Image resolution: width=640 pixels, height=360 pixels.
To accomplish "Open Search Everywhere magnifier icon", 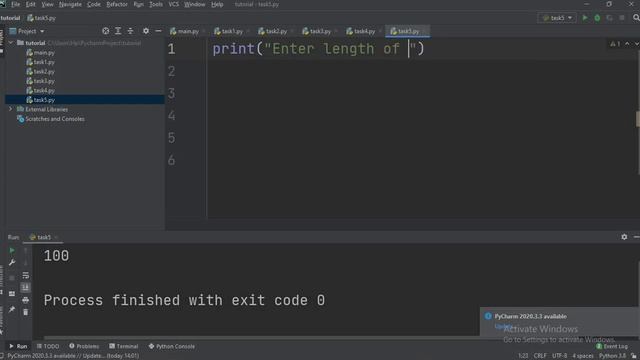I will click(636, 18).
